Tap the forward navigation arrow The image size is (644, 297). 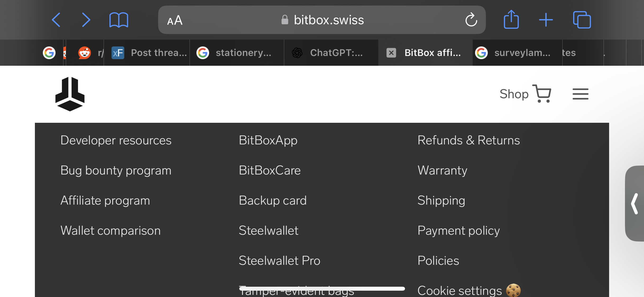[86, 20]
